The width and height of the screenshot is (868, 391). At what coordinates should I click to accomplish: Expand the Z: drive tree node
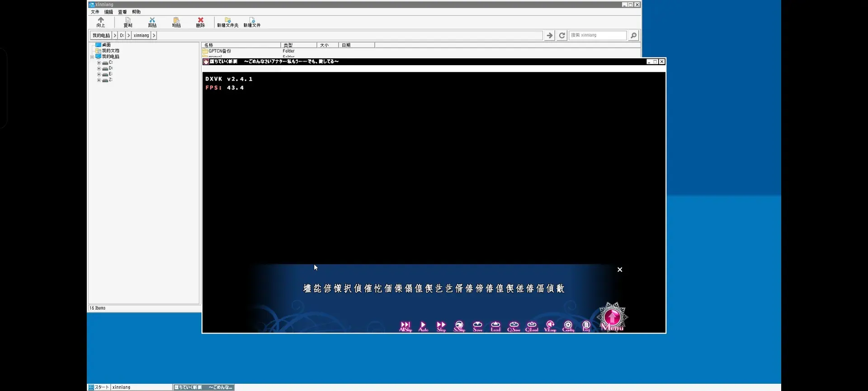pos(99,80)
